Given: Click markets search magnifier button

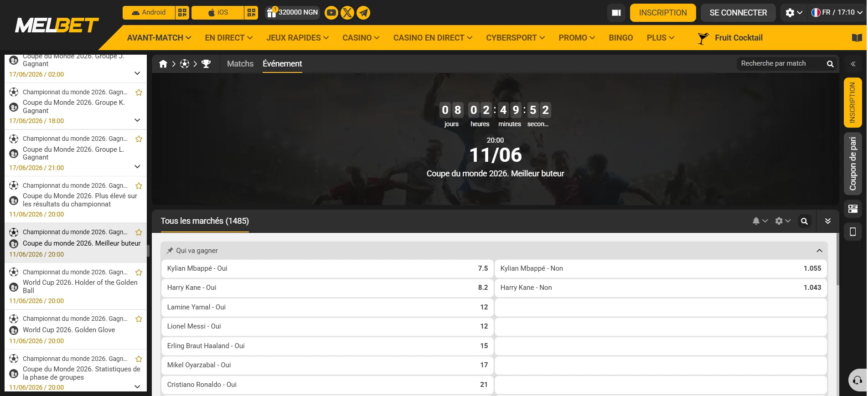Looking at the screenshot, I should coord(805,221).
